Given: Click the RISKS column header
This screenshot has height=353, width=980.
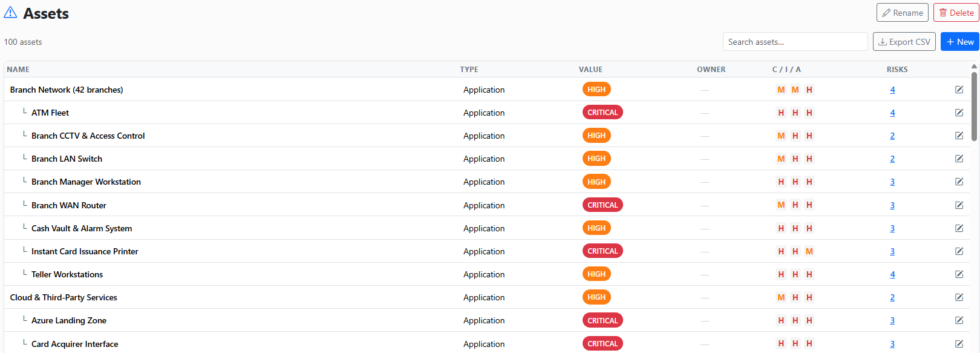Looking at the screenshot, I should pyautogui.click(x=897, y=70).
